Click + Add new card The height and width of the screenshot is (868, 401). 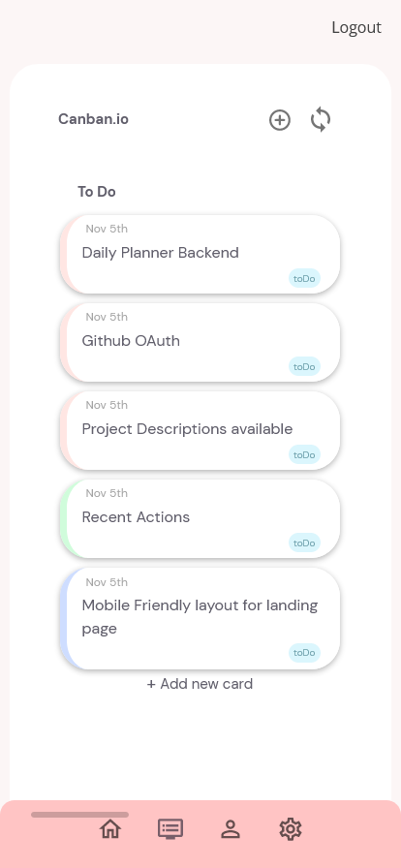click(x=200, y=684)
